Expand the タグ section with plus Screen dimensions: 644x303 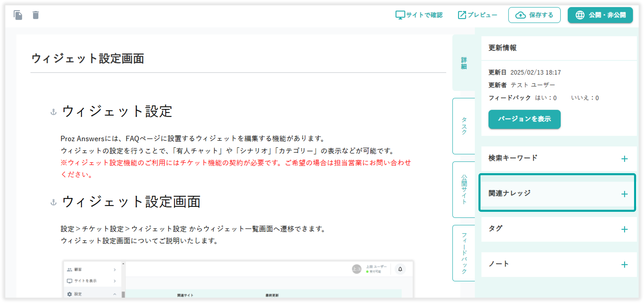[624, 229]
